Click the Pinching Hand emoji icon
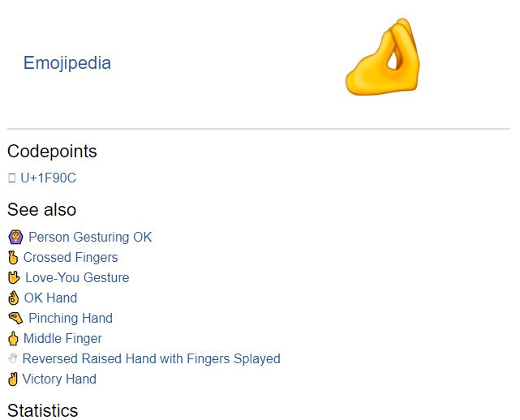Screen dimensions: 520x420 pyautogui.click(x=15, y=319)
